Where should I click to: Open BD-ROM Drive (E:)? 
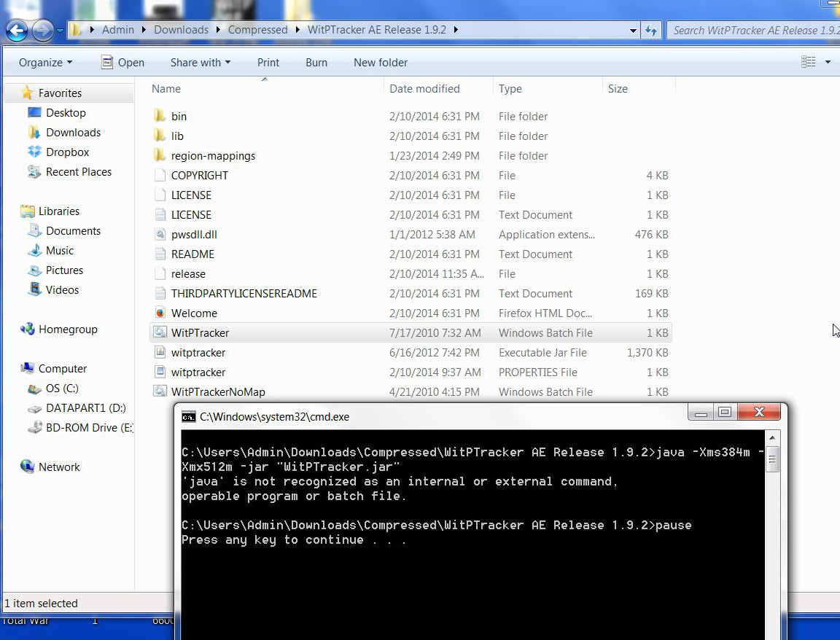89,428
